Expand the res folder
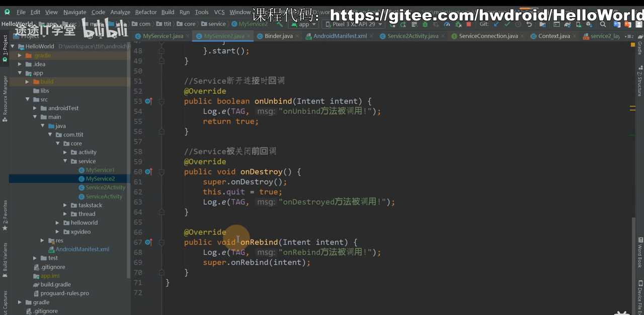This screenshot has width=644, height=315. [x=43, y=241]
